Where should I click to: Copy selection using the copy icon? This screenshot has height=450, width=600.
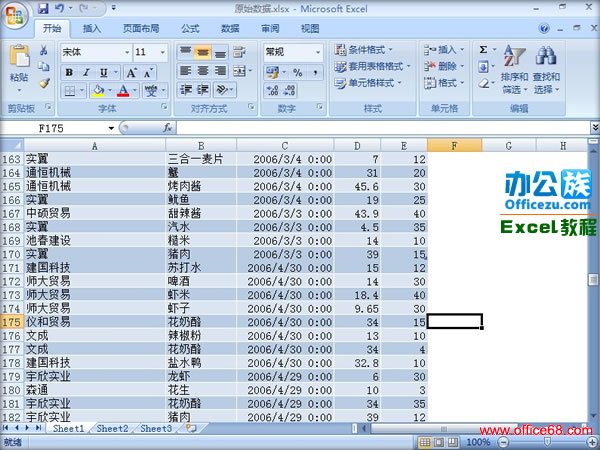coord(44,67)
